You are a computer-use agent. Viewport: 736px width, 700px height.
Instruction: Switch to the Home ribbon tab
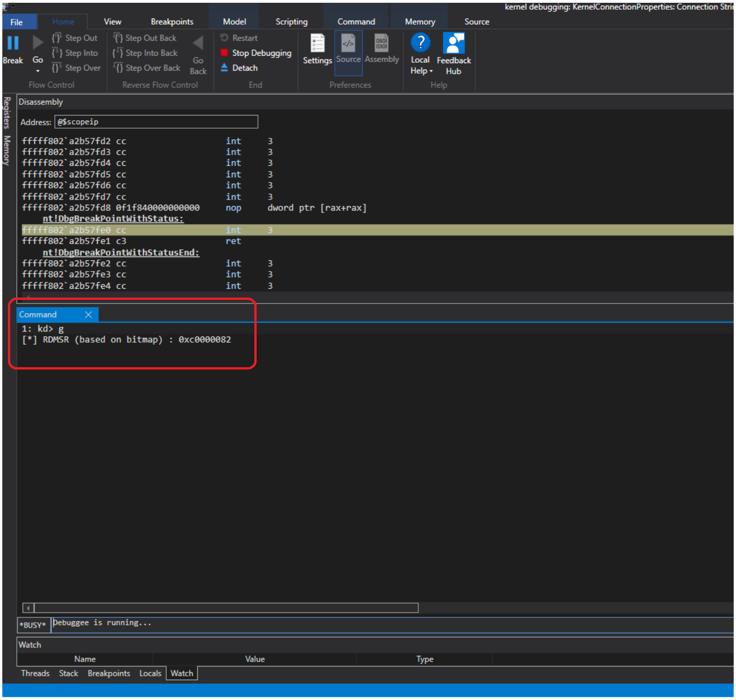click(63, 22)
